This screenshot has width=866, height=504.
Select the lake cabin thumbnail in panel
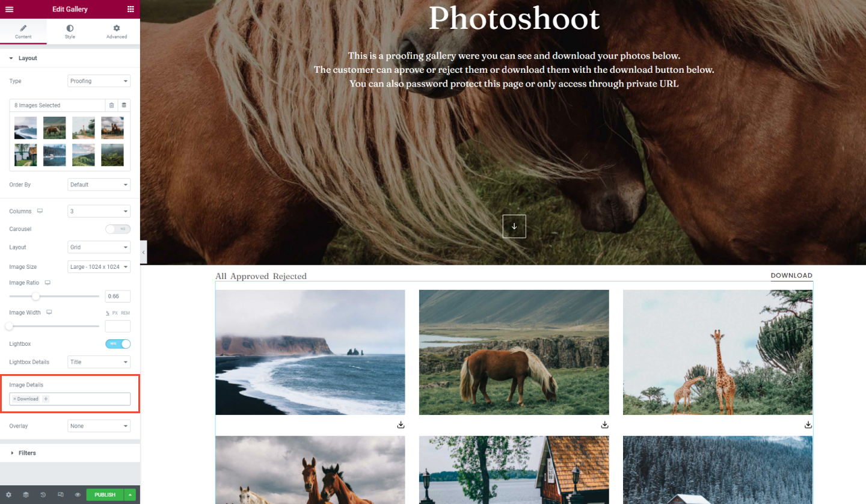click(26, 155)
